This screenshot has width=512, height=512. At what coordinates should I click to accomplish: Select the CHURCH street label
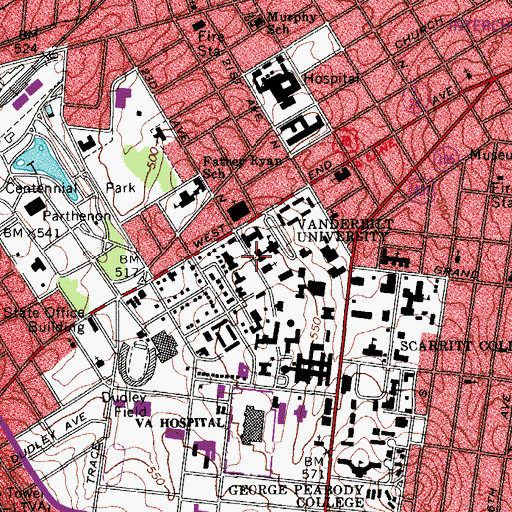coord(419,32)
